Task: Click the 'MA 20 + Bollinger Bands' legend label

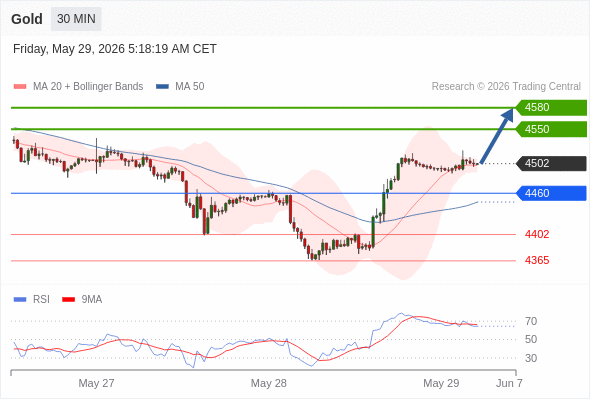Action: (x=88, y=87)
